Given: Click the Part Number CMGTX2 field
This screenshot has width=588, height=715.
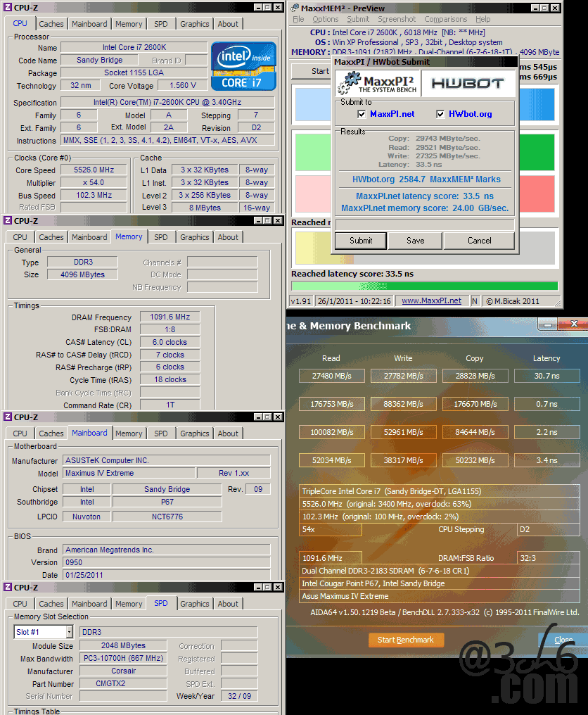Looking at the screenshot, I should coord(123,683).
